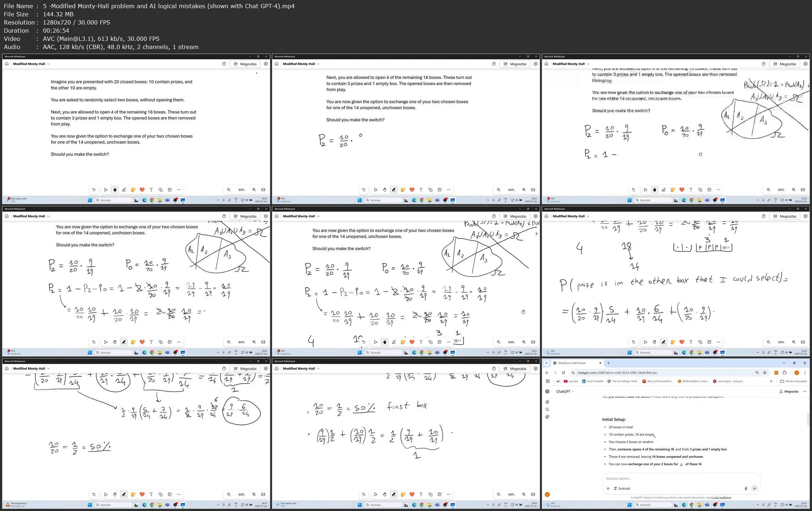Expand Modified Monty-Hall dropdown in '50% first box' frame
This screenshot has width=812, height=511.
tap(318, 369)
